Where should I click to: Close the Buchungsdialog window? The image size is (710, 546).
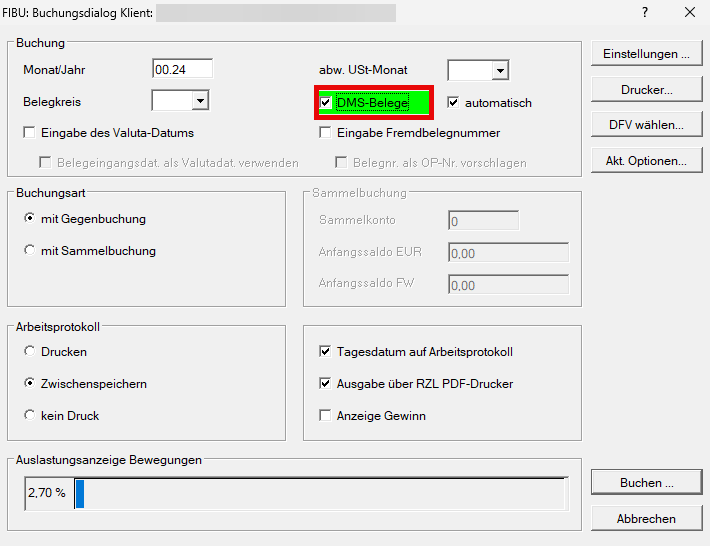(x=689, y=13)
